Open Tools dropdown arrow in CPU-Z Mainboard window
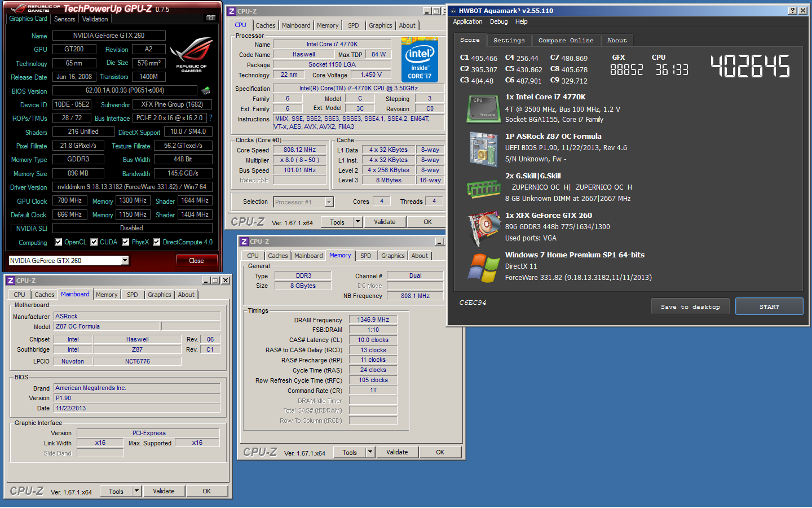Screen dimensions: 812x508 (136, 491)
